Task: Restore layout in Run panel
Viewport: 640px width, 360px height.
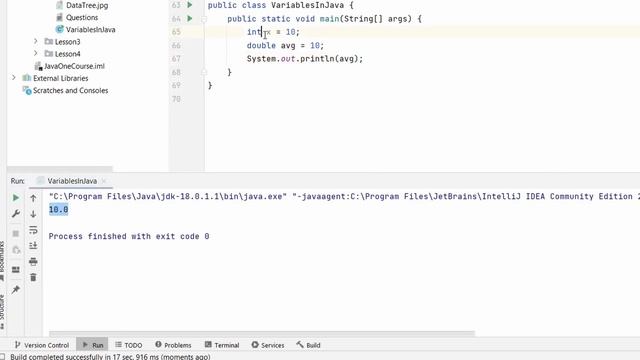Action: click(x=16, y=269)
